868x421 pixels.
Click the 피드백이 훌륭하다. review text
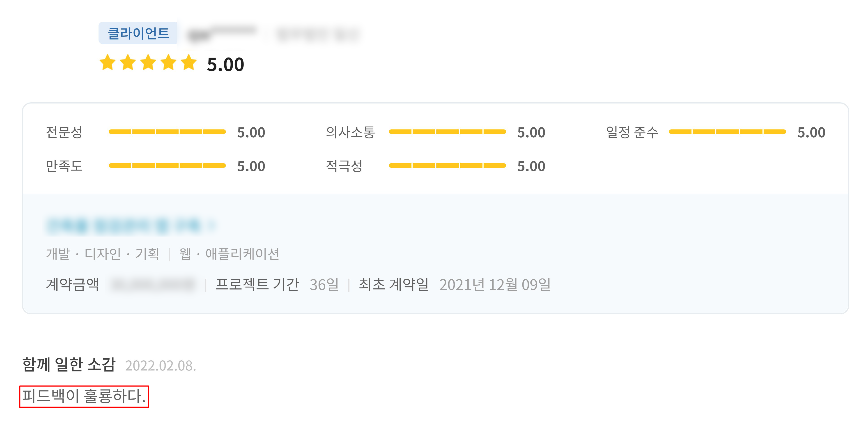pos(84,396)
